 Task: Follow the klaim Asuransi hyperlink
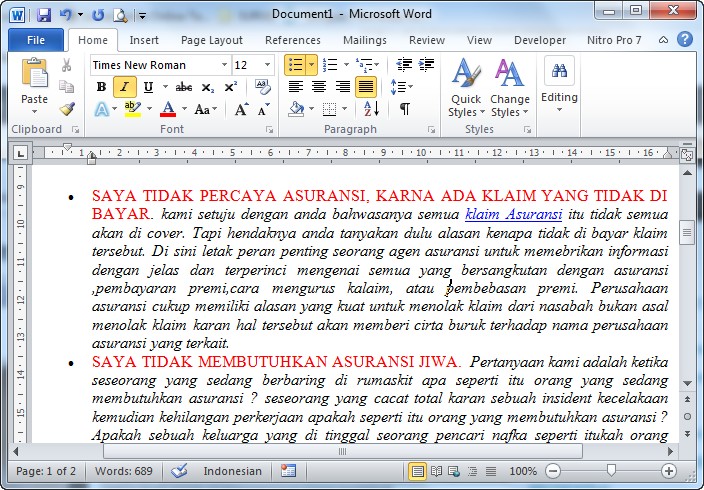point(513,214)
